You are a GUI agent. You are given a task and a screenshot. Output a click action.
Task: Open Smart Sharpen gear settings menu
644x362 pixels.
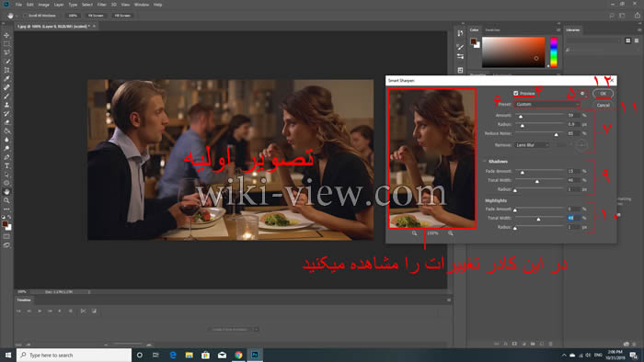pos(582,94)
